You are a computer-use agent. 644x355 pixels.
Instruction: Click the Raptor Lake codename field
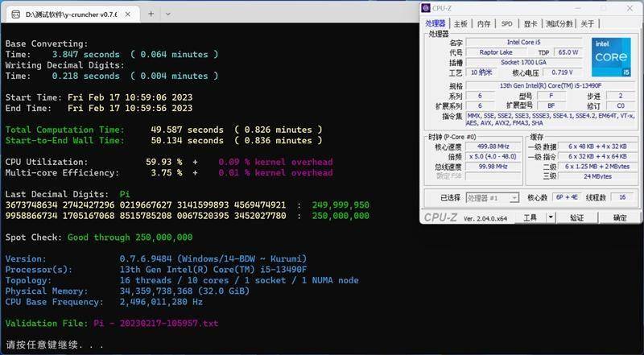496,52
